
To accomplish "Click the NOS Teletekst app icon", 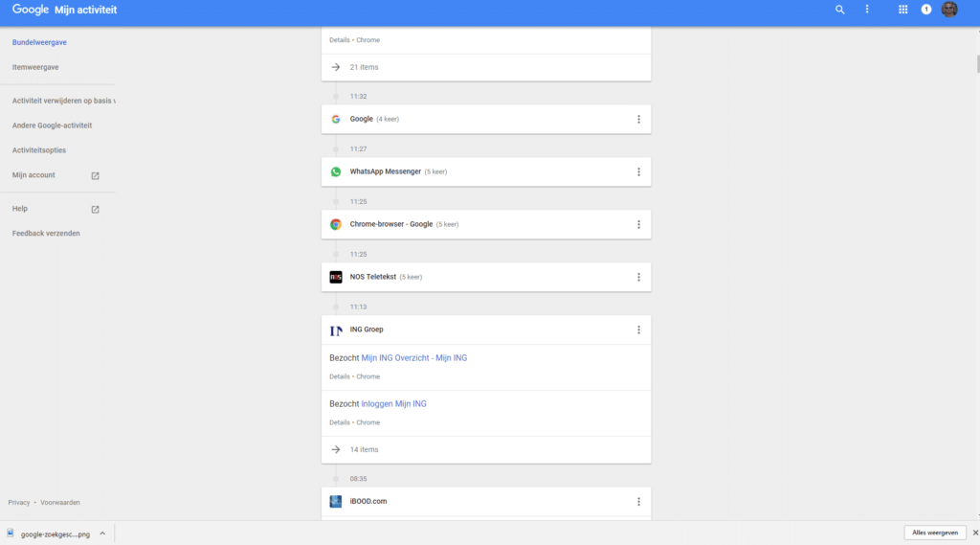I will coord(336,277).
